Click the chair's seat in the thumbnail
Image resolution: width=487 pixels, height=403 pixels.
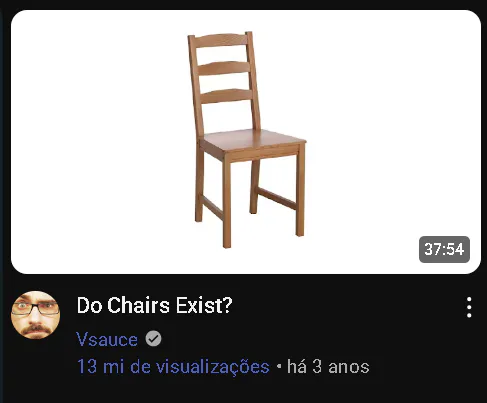point(253,140)
